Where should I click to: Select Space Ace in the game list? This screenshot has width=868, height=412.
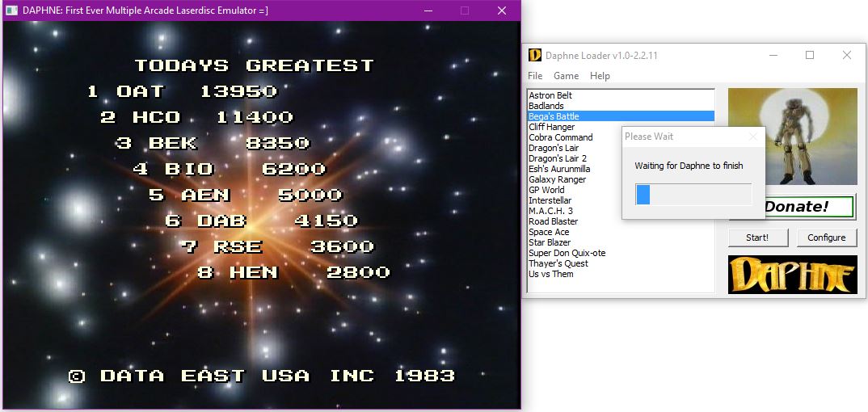[621, 233]
